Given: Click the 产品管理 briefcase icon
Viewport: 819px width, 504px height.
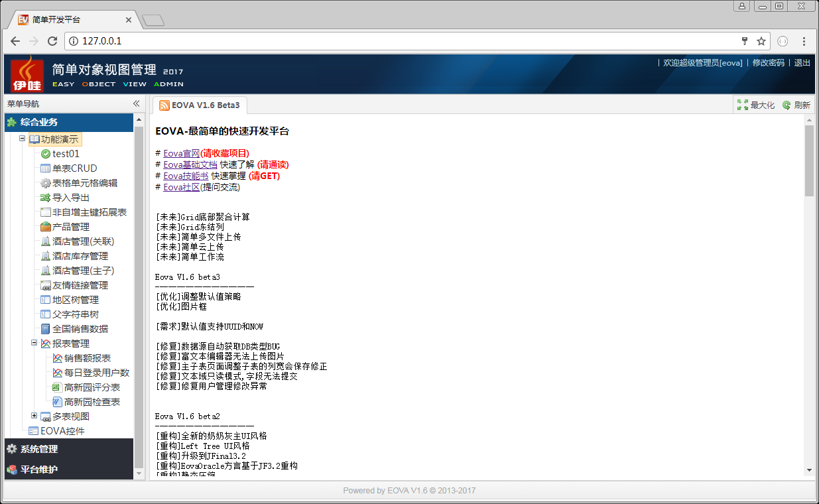Looking at the screenshot, I should (x=46, y=227).
